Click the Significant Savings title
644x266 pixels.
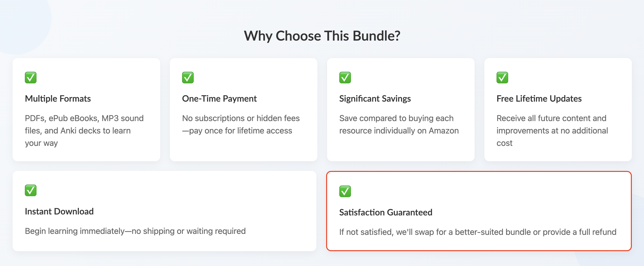pos(375,99)
